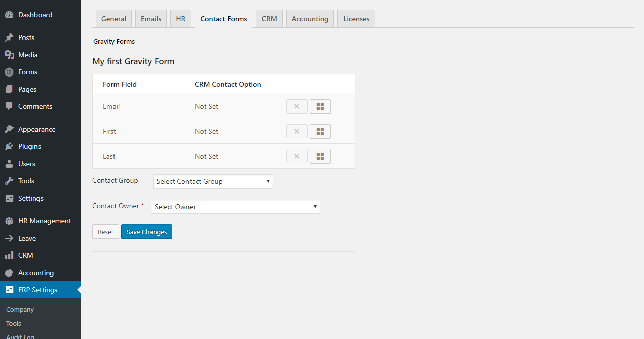This screenshot has width=644, height=339.
Task: Open the Select Contact Group dropdown
Action: click(213, 181)
